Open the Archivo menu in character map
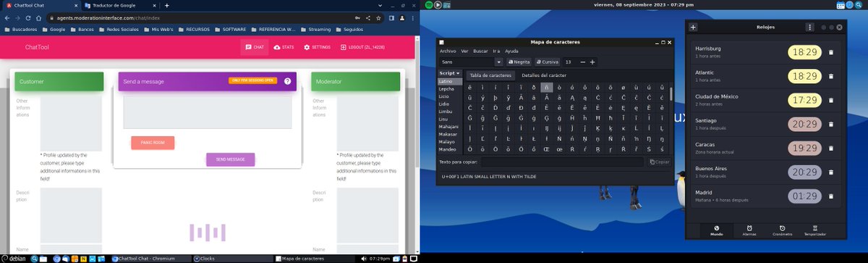Image resolution: width=868 pixels, height=263 pixels. 448,51
